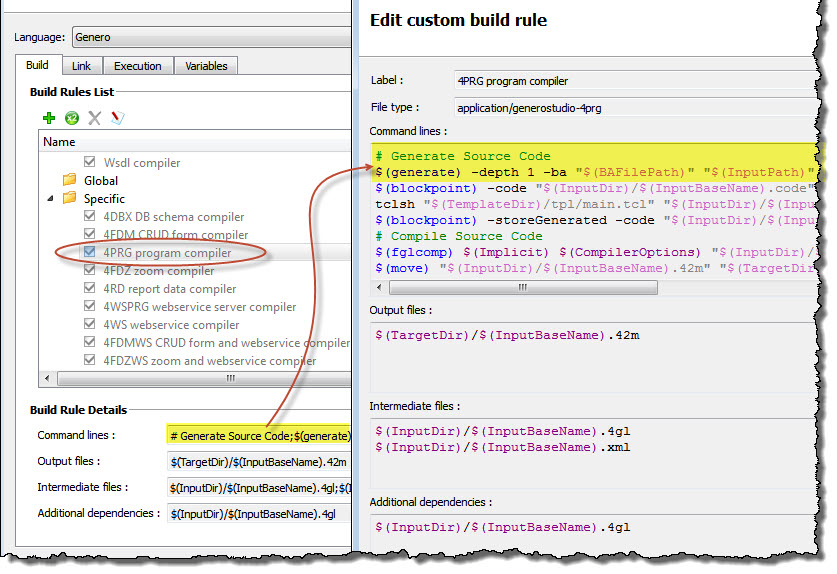Go to the Variables tab
Viewport: 837px width, 574px height.
(x=205, y=66)
